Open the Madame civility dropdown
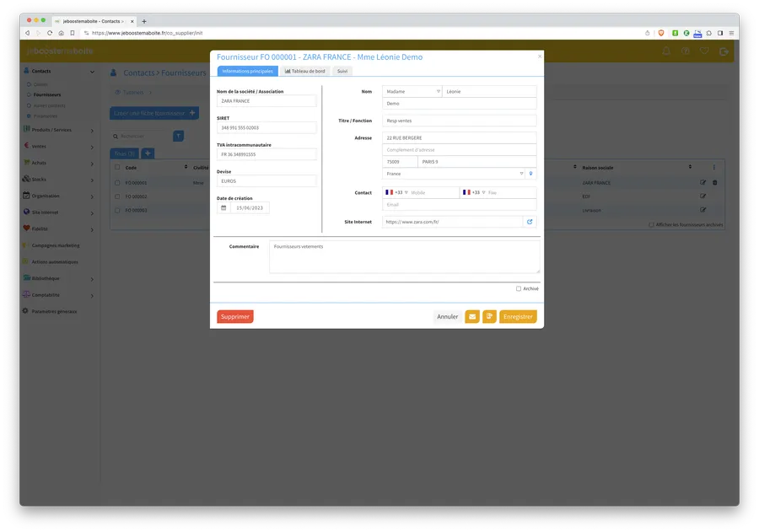 [412, 92]
